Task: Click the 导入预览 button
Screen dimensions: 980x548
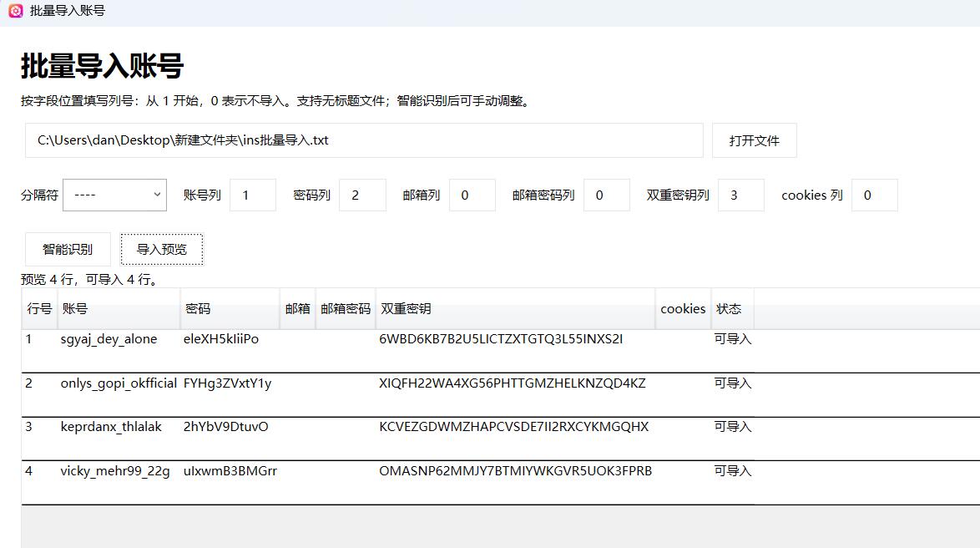Action: (x=162, y=250)
